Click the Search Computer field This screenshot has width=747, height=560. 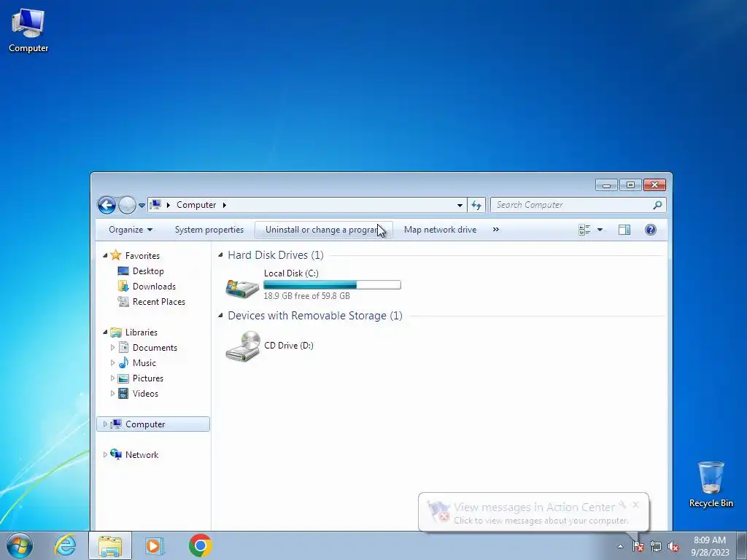tap(572, 205)
